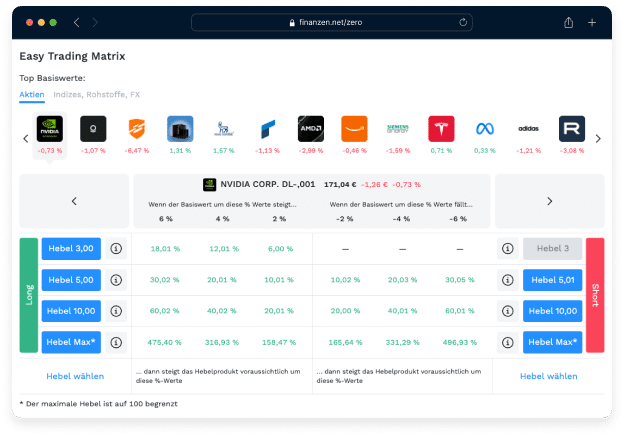Screen dimensions: 624x436
Task: Select the Siemens Energy stock logo
Action: 398,129
